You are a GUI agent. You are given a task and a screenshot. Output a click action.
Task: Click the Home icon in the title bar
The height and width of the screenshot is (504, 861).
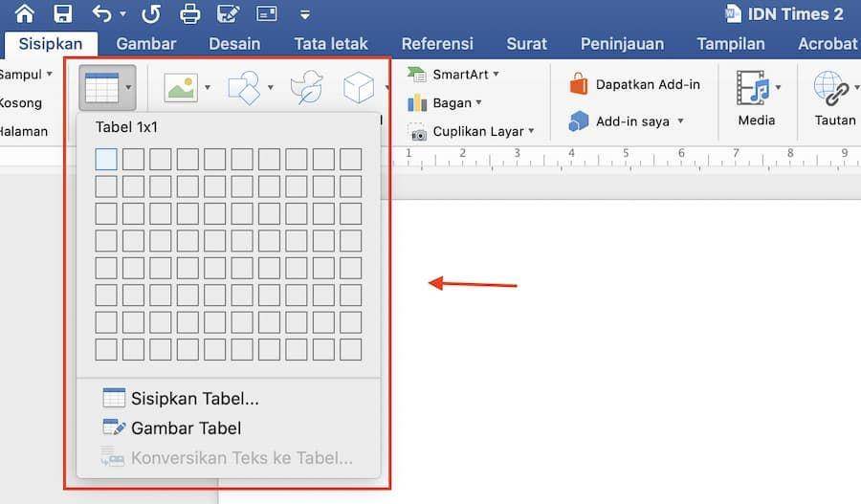coord(25,13)
